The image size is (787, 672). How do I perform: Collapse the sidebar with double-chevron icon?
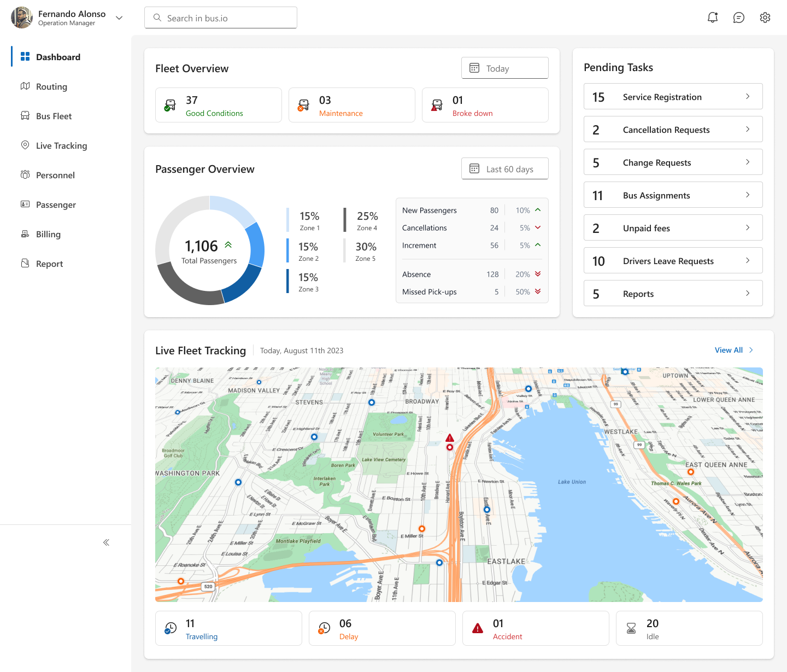click(x=106, y=542)
